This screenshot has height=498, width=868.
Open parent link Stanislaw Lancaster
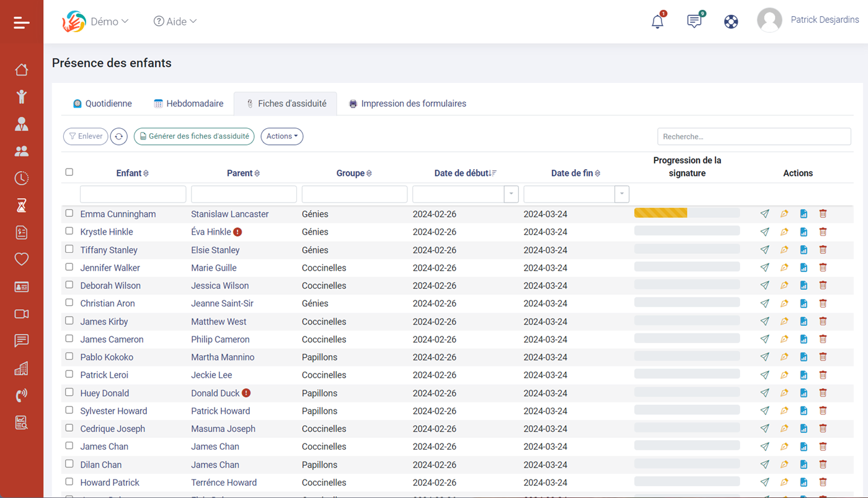coord(230,214)
